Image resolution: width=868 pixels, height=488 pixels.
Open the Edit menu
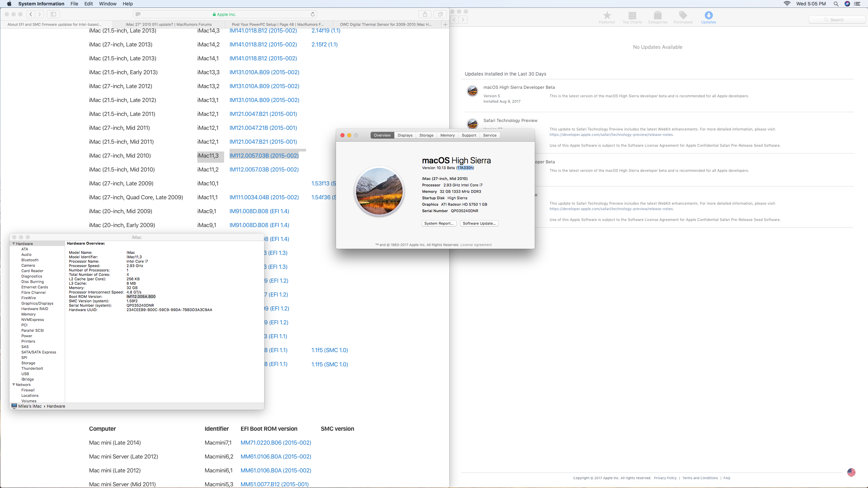click(88, 4)
